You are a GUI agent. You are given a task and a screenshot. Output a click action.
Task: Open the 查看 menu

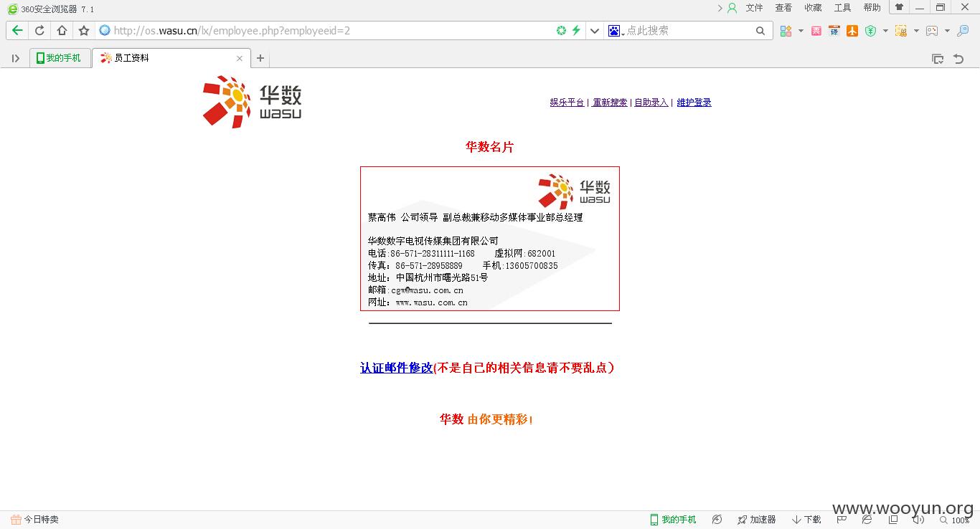783,8
